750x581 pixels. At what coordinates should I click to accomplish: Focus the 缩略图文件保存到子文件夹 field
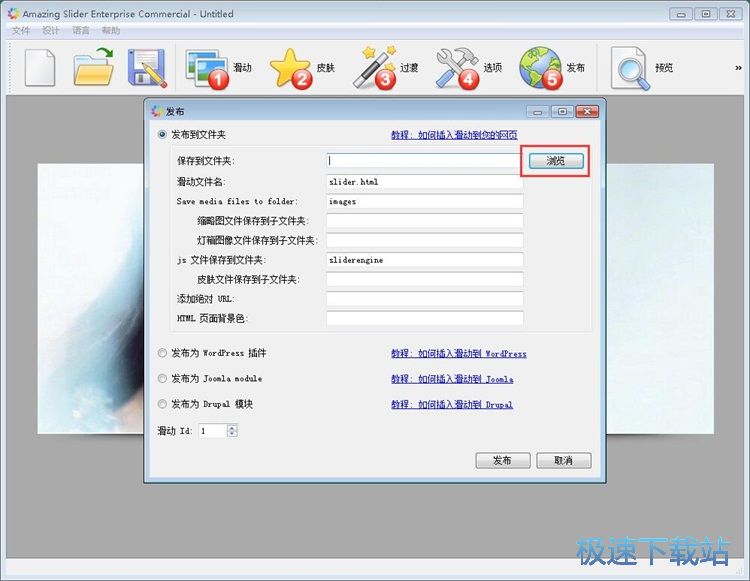(425, 221)
